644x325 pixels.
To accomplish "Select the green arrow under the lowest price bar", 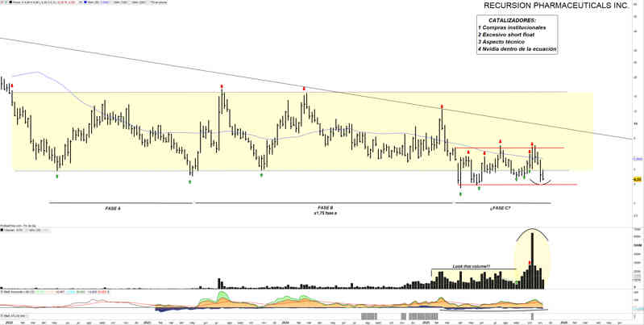I will (460, 194).
